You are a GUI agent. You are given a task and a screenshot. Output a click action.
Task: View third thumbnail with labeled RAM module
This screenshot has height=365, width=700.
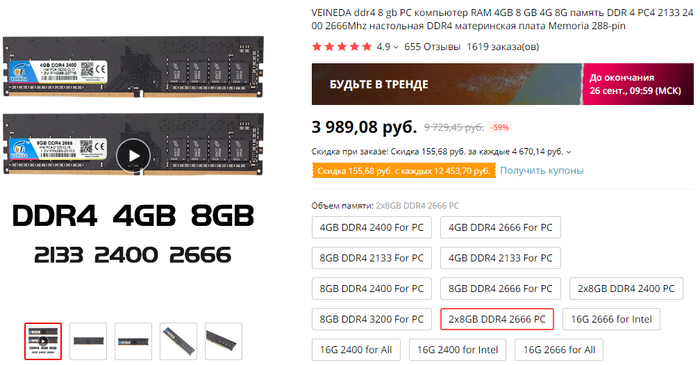(x=133, y=341)
